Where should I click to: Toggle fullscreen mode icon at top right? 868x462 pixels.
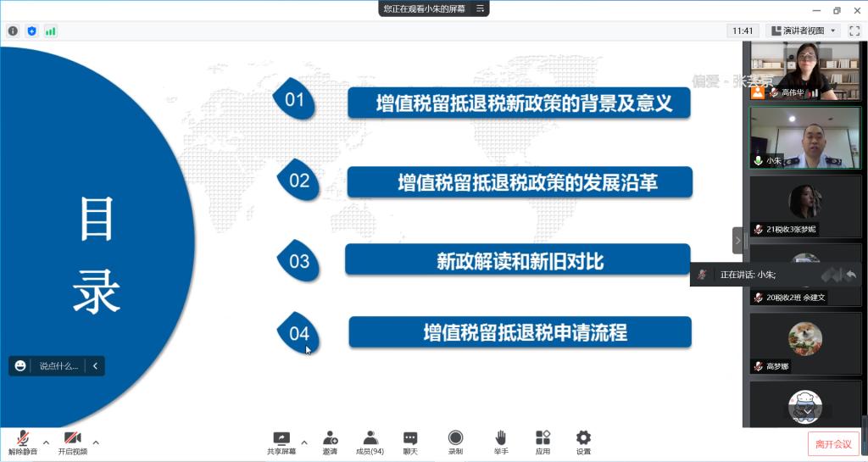tap(854, 31)
